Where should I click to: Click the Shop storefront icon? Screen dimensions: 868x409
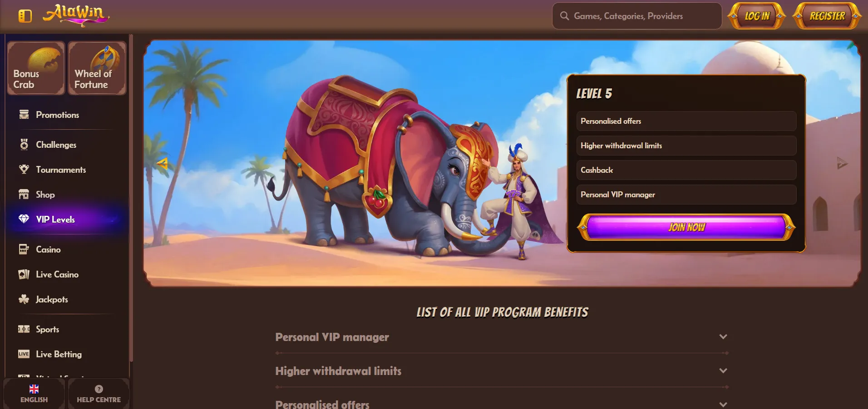point(24,195)
